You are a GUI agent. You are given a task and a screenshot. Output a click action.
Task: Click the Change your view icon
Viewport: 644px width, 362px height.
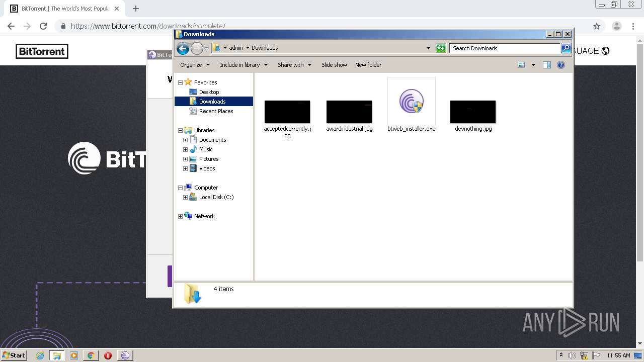pos(521,65)
